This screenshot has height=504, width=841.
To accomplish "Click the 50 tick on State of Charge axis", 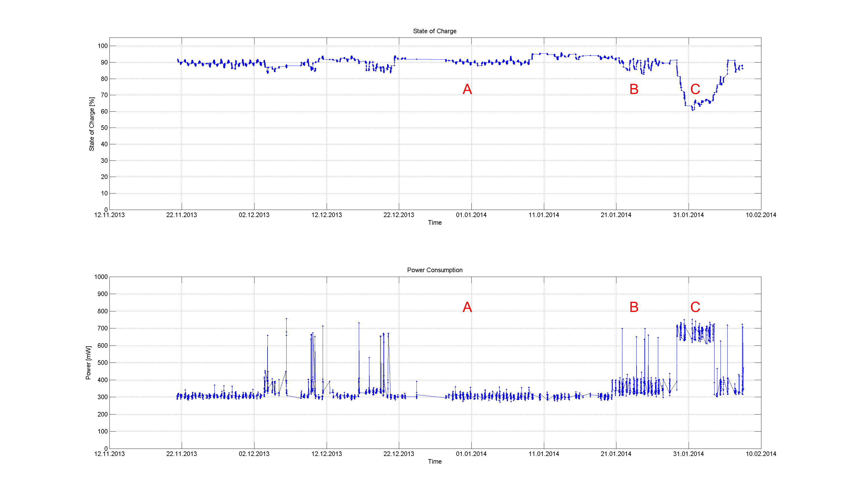I will click(x=104, y=128).
